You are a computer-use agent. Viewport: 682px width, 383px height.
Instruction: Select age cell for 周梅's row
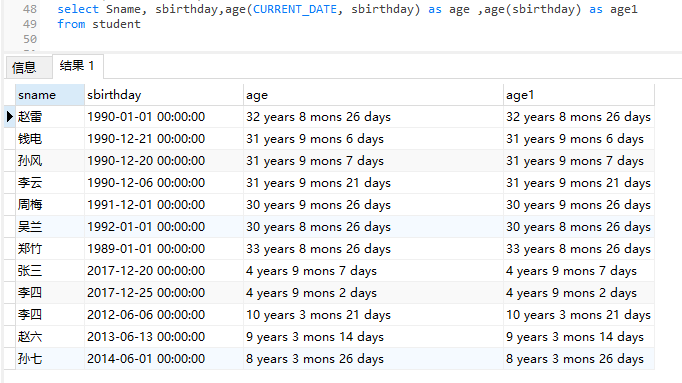(x=373, y=205)
